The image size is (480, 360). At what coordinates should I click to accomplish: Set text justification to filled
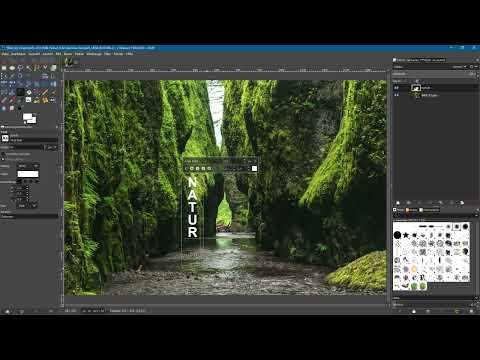pos(37,182)
